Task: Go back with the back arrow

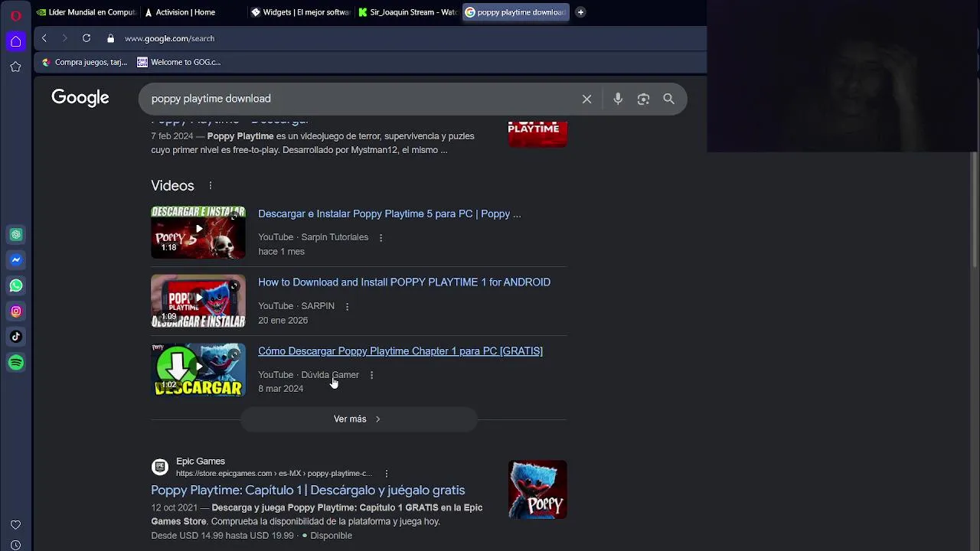Action: tap(44, 38)
